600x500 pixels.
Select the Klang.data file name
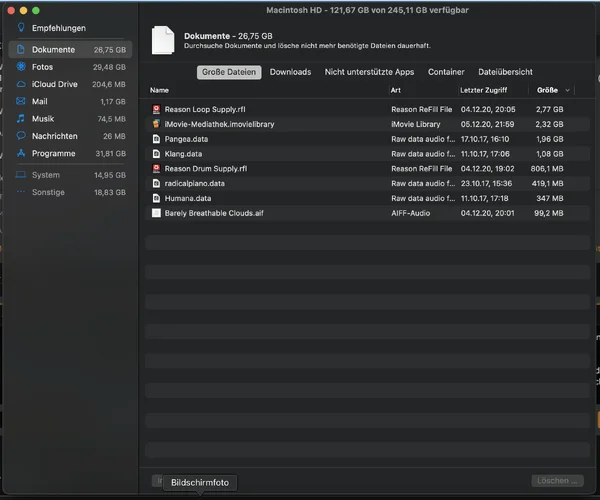(183, 154)
